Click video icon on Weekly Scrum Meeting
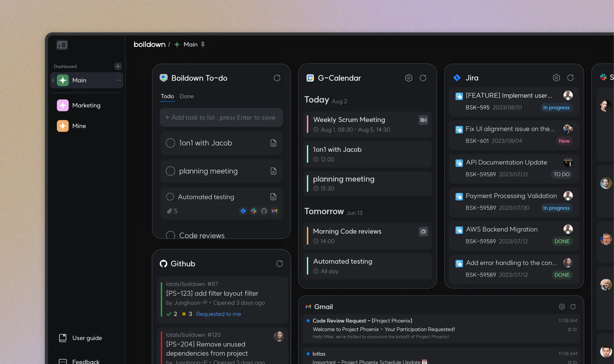This screenshot has width=614, height=364. point(423,120)
